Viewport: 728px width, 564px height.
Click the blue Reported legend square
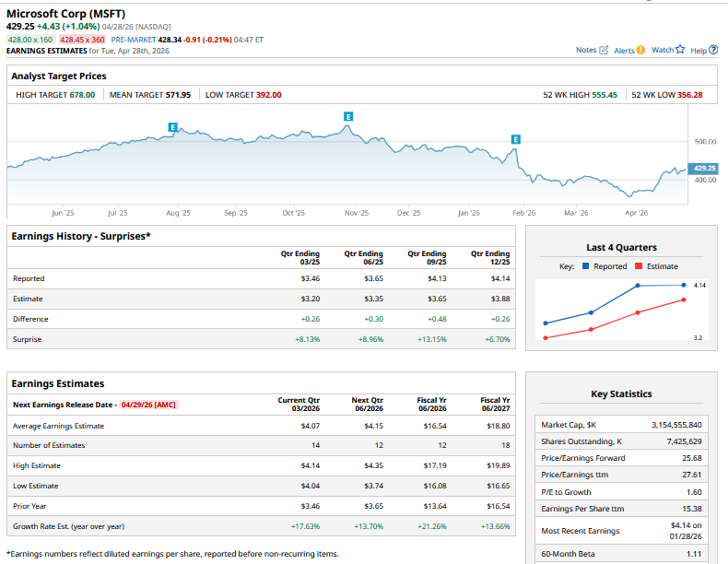(x=587, y=266)
